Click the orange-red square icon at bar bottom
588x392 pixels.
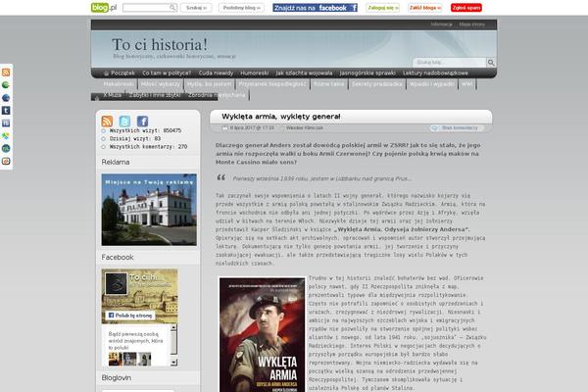click(6, 162)
